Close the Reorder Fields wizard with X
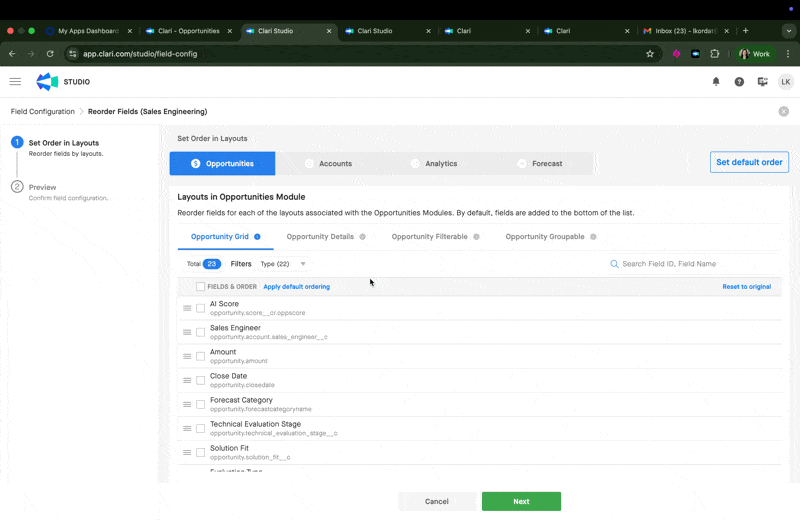This screenshot has width=800, height=520. [x=784, y=111]
